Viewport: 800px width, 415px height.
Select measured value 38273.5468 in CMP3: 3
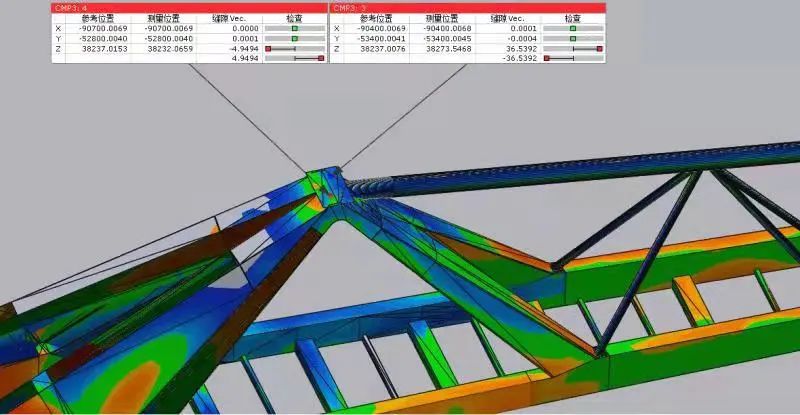coord(446,49)
